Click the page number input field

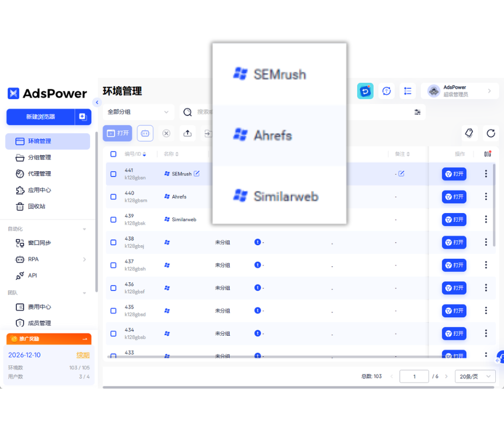tap(414, 377)
